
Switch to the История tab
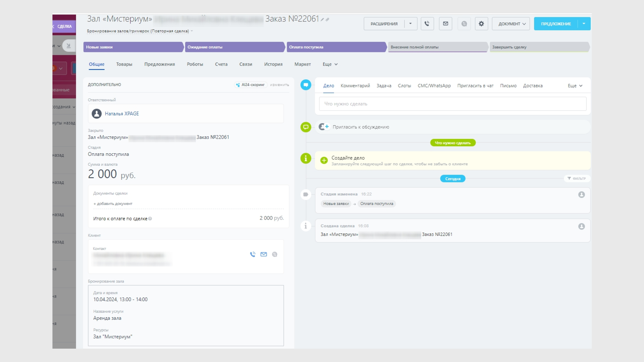[x=273, y=64]
